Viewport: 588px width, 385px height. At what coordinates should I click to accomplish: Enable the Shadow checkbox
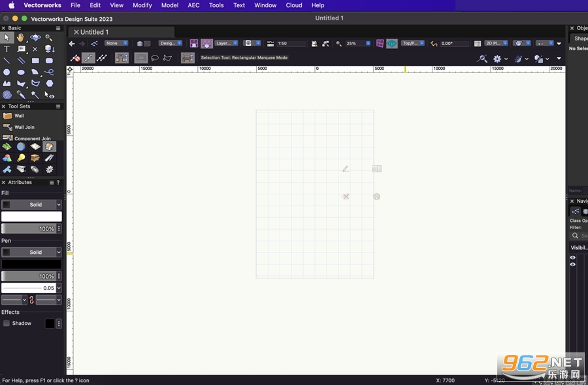[7, 323]
